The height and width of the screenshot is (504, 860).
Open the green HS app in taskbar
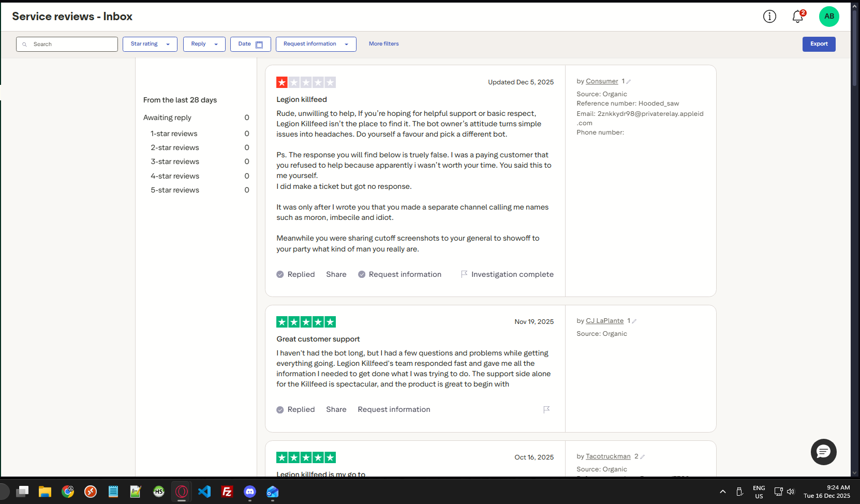click(159, 492)
